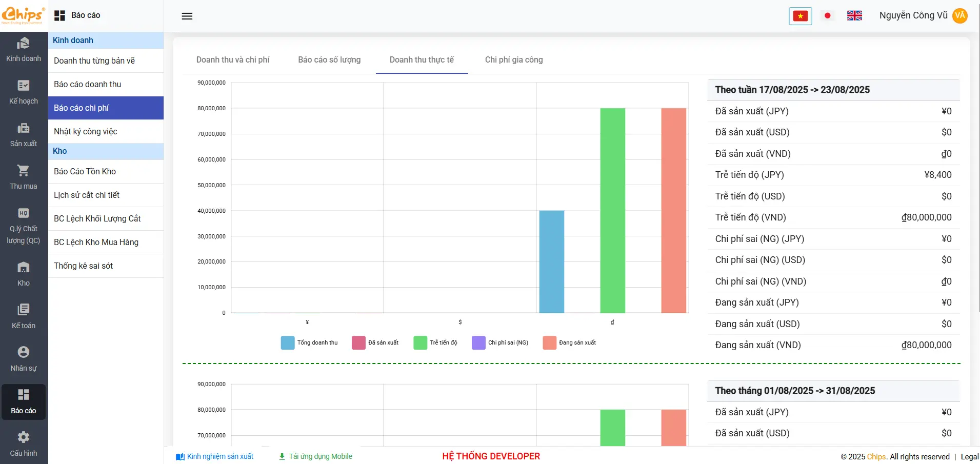Open Doanh thu từng bản vẽ report
Viewport: 980px width, 464px height.
click(x=106, y=61)
